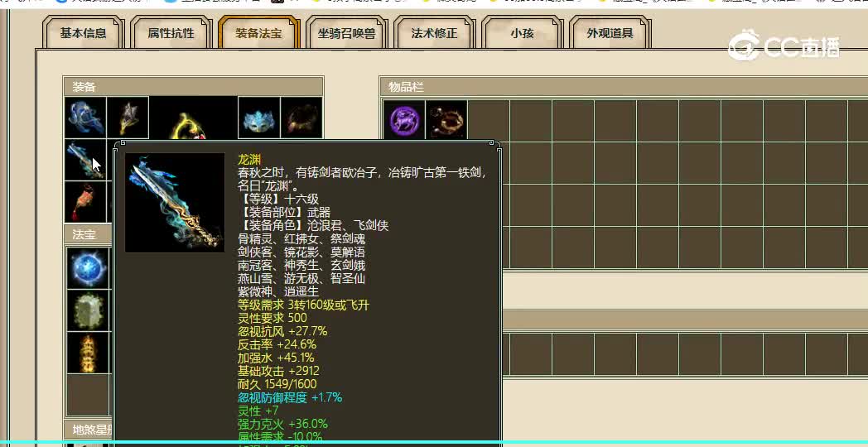Click the 紫微神、逍遥生 line
Viewport: 868px width, 447px height.
tap(278, 291)
